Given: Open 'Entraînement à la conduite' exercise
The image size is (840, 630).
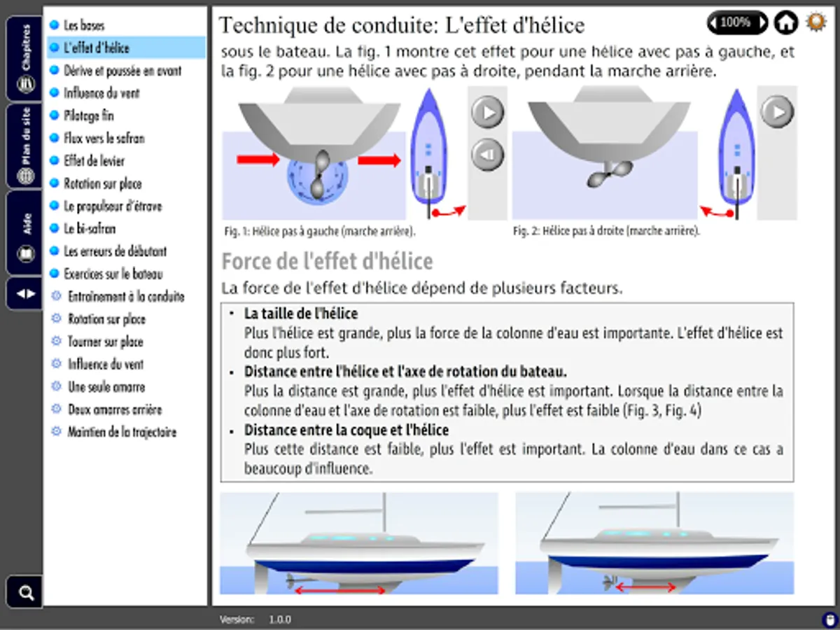Looking at the screenshot, I should tap(126, 296).
